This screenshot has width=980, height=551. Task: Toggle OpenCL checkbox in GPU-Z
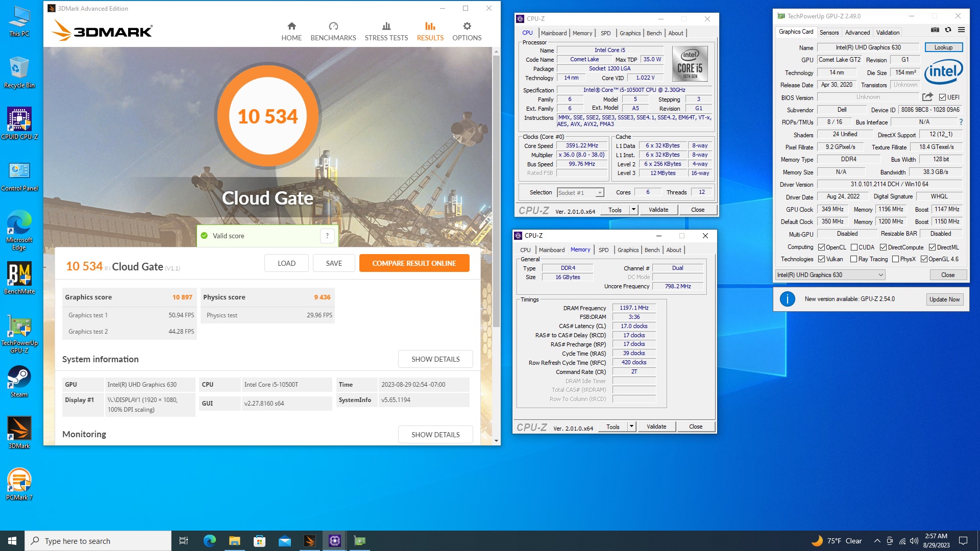click(x=821, y=247)
